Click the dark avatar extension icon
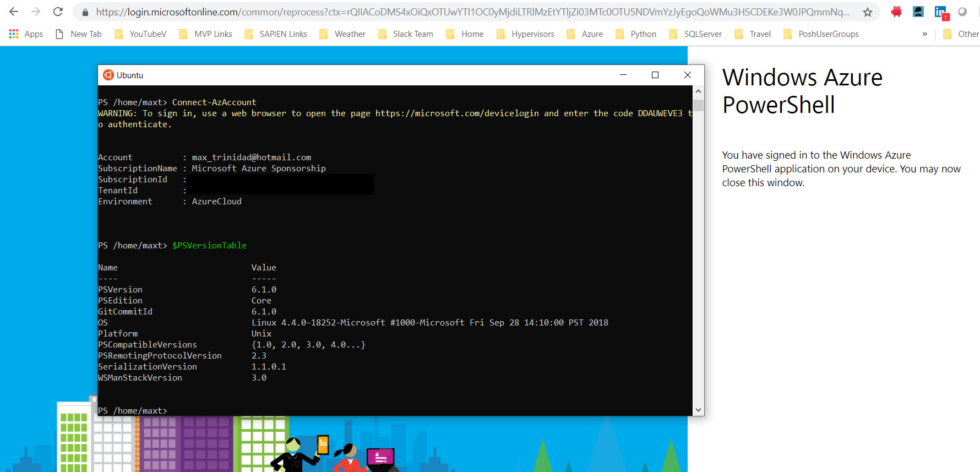The width and height of the screenshot is (980, 472). click(918, 12)
